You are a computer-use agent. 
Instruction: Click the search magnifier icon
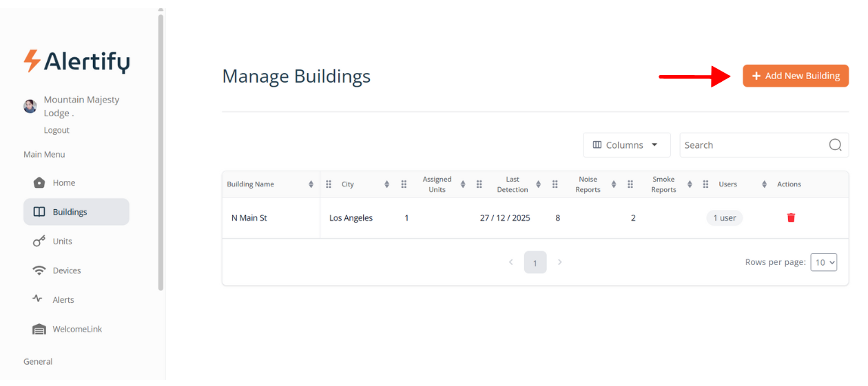click(x=835, y=145)
